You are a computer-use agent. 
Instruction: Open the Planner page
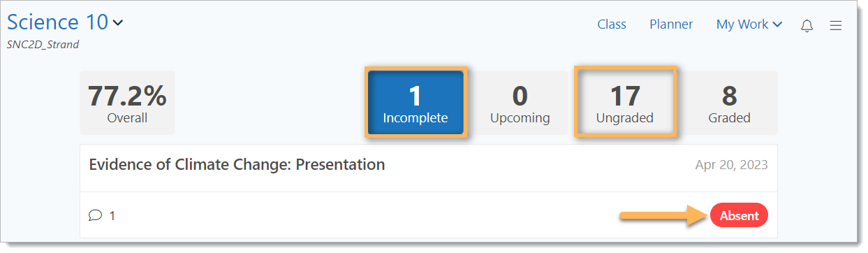(x=671, y=24)
